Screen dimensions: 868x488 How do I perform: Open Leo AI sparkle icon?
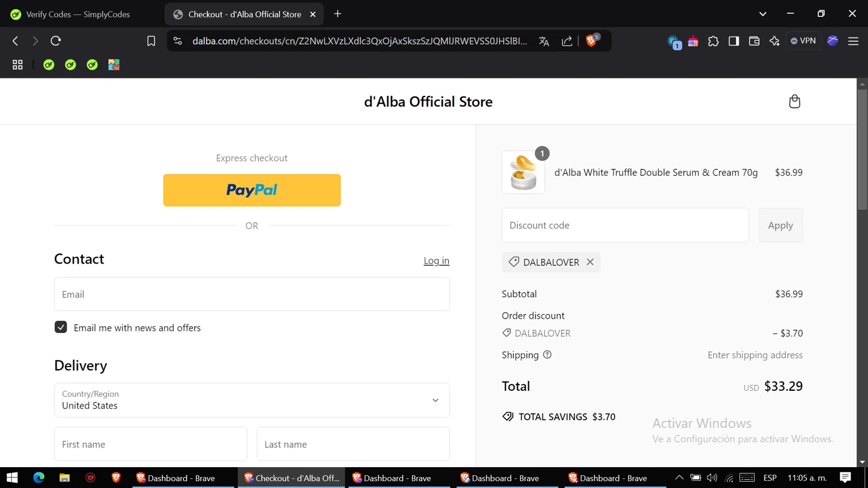coord(774,41)
